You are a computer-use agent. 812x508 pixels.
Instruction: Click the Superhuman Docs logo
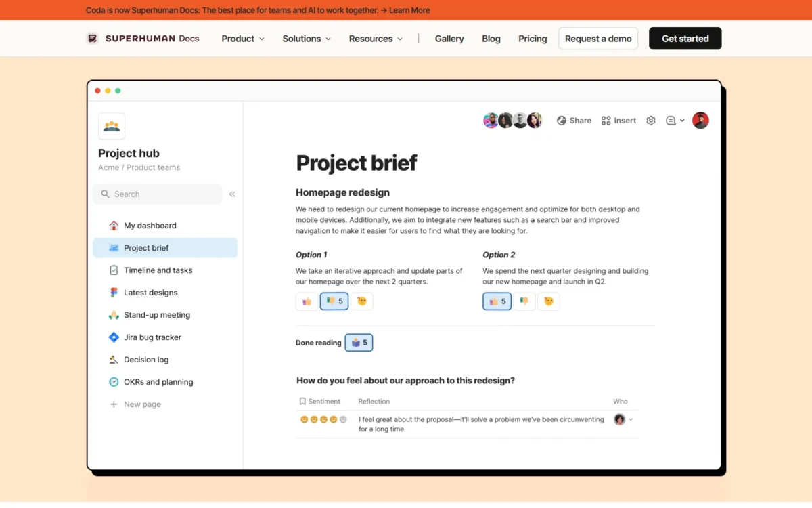[x=143, y=39]
